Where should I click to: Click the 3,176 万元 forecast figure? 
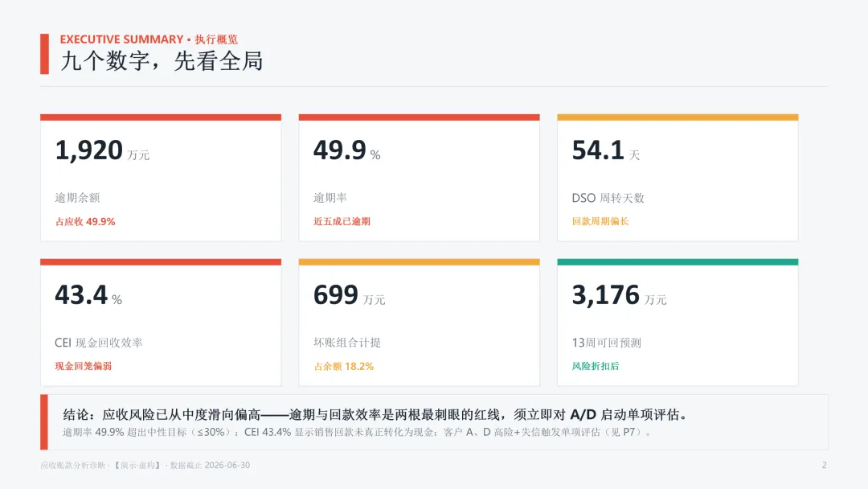(619, 295)
